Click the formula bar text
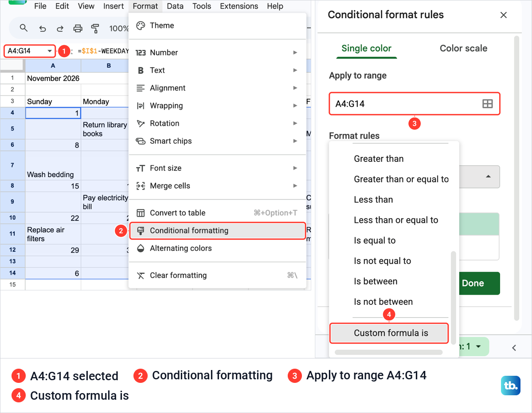This screenshot has height=413, width=532. [103, 51]
